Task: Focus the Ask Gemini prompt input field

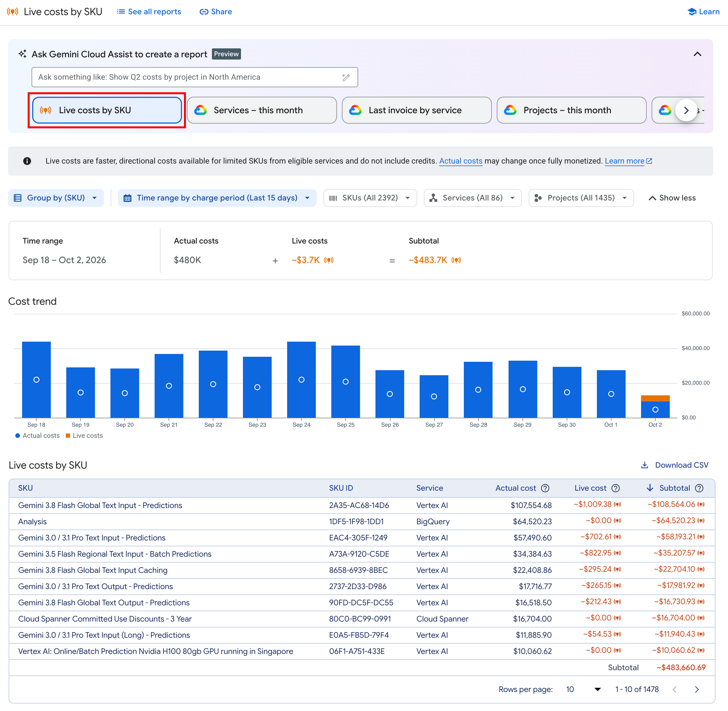Action: (x=195, y=77)
